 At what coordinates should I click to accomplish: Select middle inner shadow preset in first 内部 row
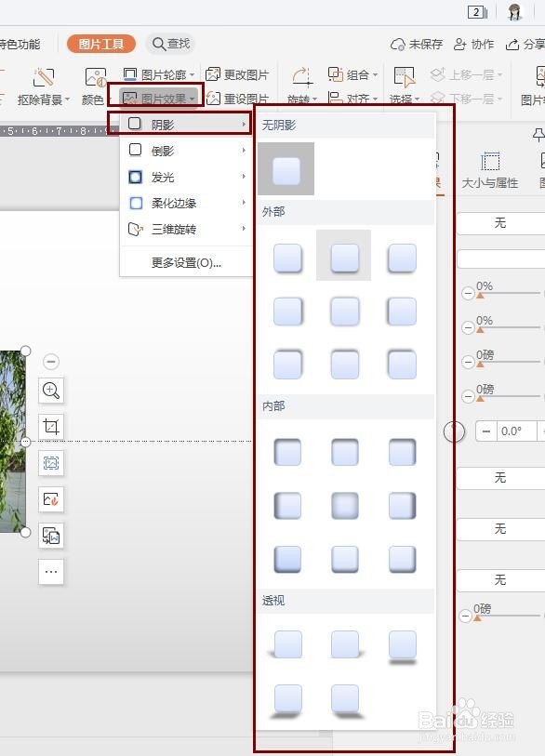pyautogui.click(x=345, y=452)
